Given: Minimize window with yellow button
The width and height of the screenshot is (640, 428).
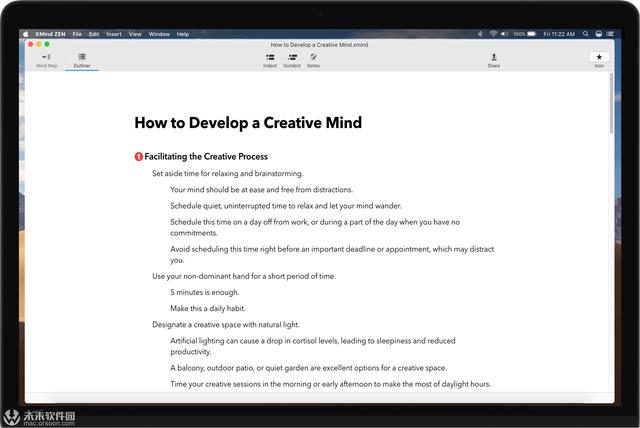Looking at the screenshot, I should coord(39,44).
